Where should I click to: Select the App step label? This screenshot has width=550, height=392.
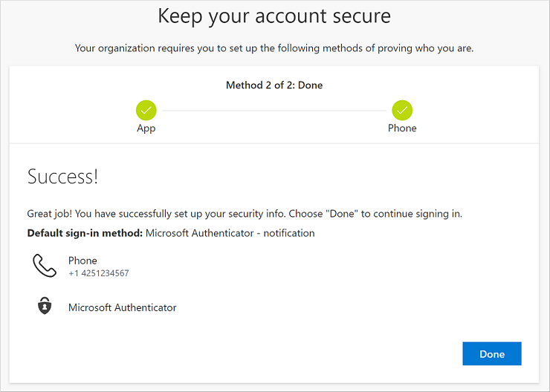pos(146,128)
